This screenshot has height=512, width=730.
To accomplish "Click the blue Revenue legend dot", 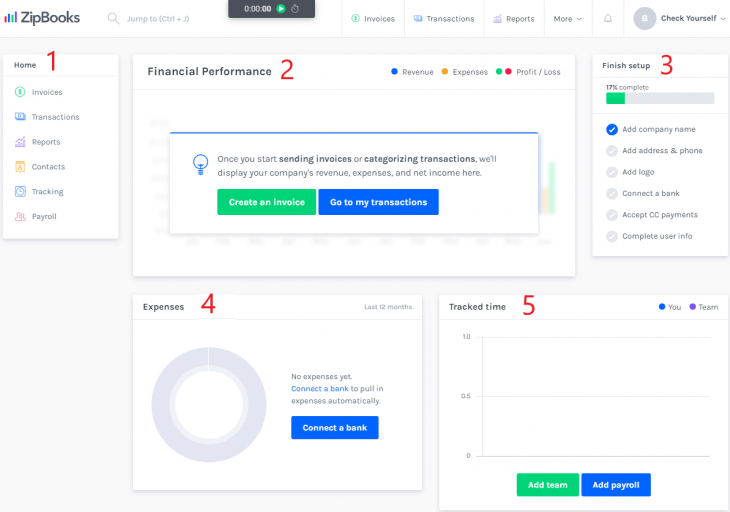I will tap(394, 72).
